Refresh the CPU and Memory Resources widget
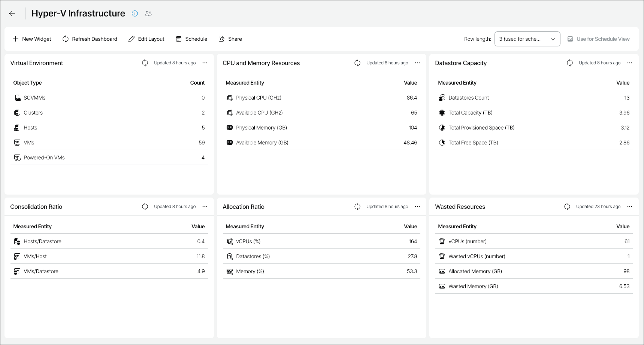 357,63
